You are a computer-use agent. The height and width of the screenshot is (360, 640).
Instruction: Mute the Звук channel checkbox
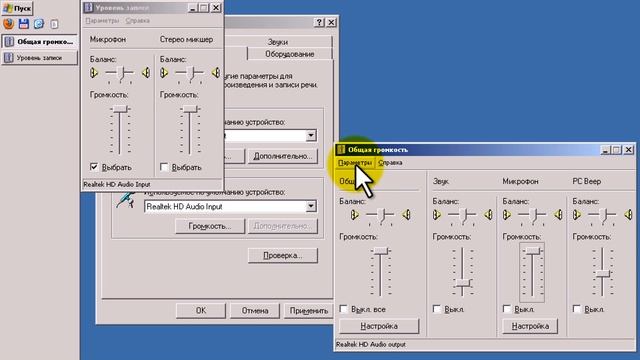[x=437, y=309]
